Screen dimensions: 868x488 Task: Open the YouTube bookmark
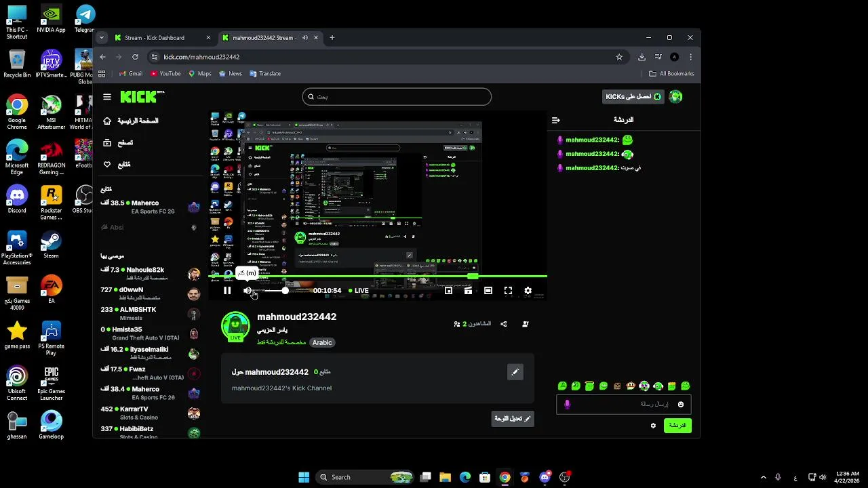(165, 74)
